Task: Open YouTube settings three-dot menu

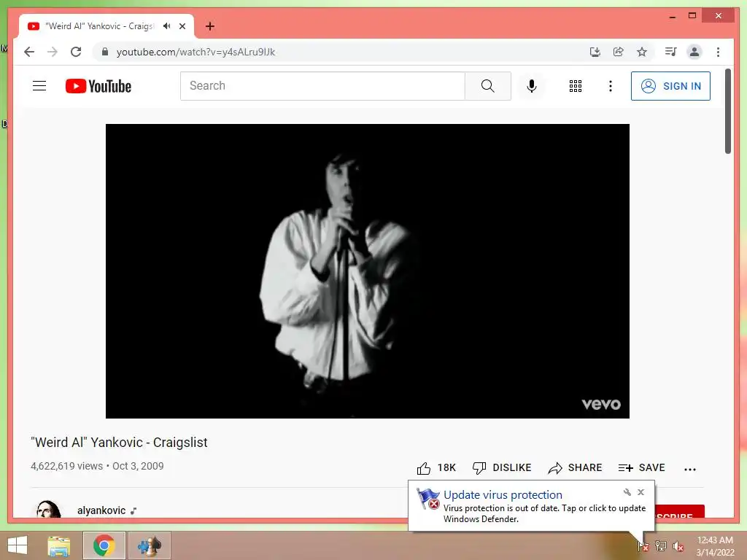Action: click(x=611, y=86)
